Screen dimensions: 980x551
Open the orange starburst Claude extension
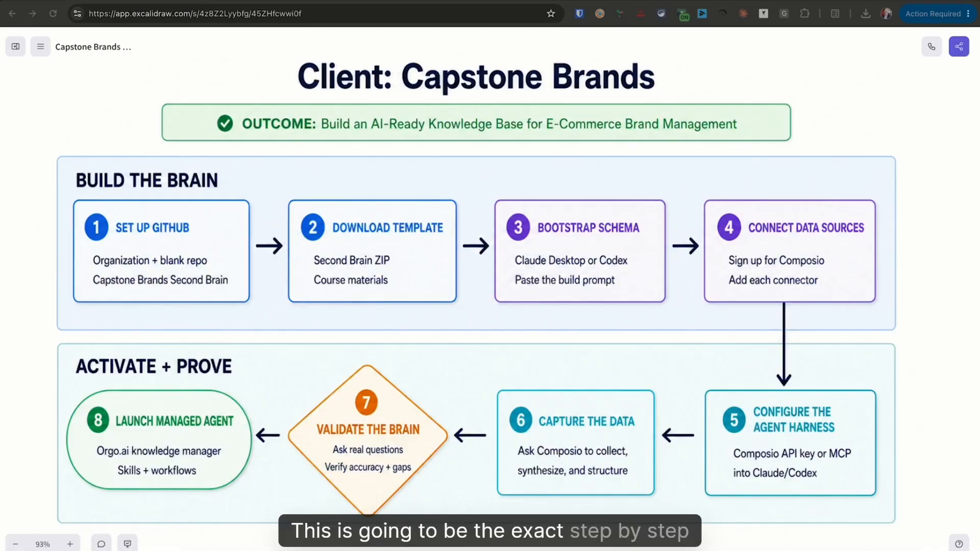point(743,14)
